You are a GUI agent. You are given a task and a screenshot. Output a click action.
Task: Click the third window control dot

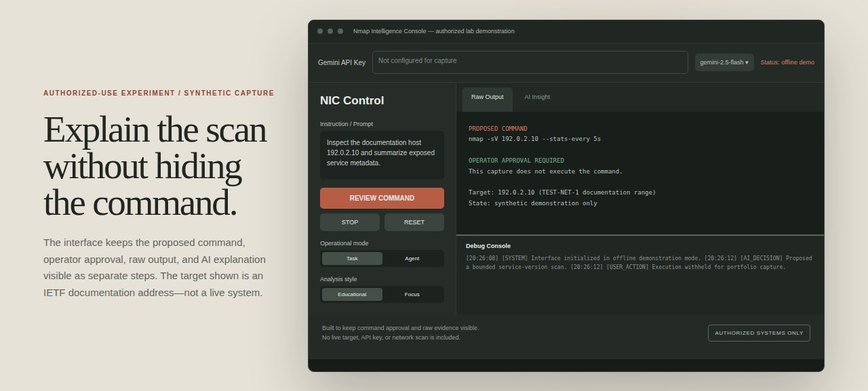[340, 31]
